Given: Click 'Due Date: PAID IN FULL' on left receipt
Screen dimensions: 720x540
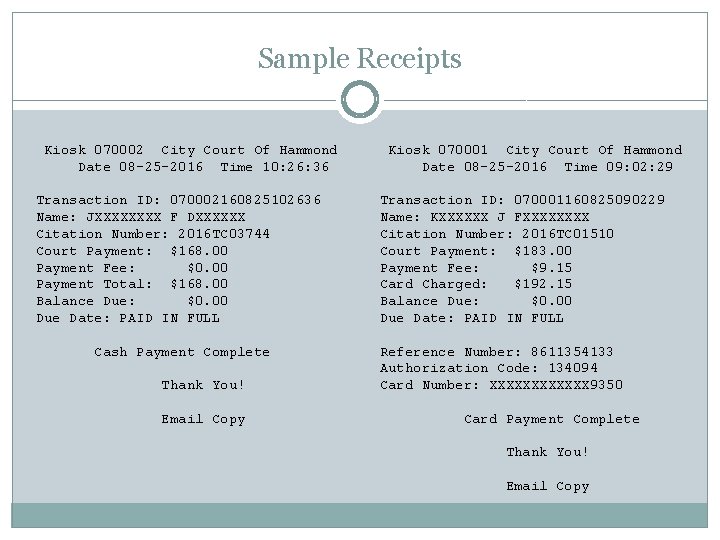Looking at the screenshot, I should [128, 318].
